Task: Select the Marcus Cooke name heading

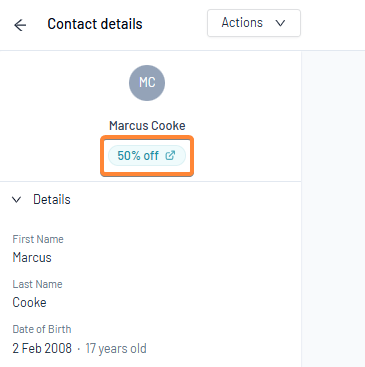Action: (x=147, y=126)
